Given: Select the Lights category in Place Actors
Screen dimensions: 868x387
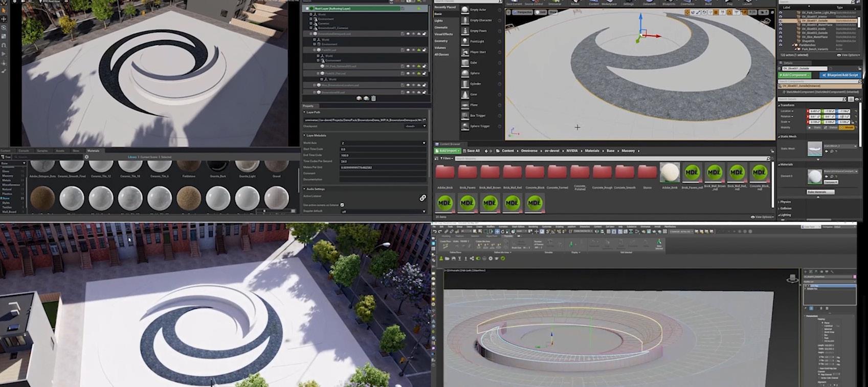Looking at the screenshot, I should click(x=438, y=21).
